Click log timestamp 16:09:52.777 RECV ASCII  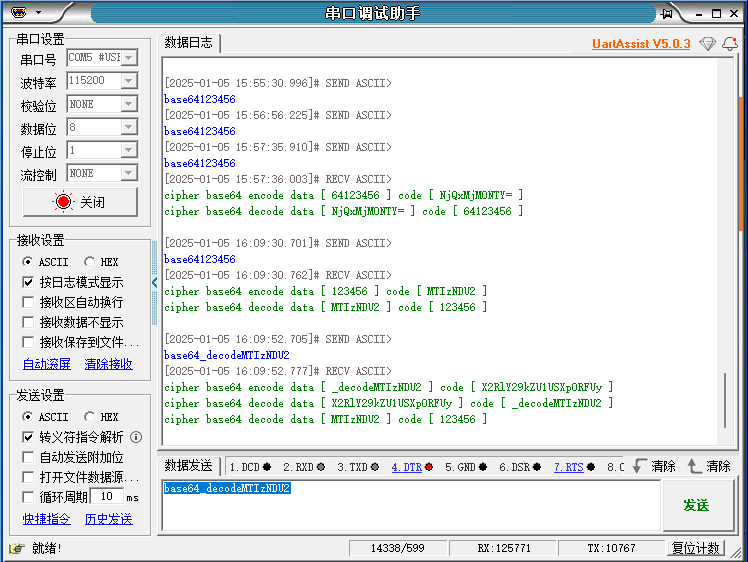(278, 371)
